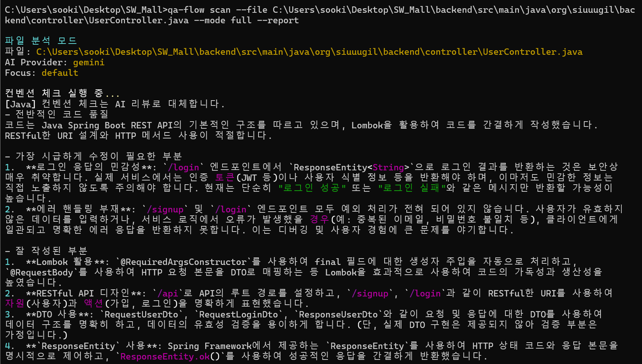This screenshot has height=364, width=642.
Task: Click the '- 가장 시급하게 수정이 필요한 부분' heading
Action: [93, 156]
